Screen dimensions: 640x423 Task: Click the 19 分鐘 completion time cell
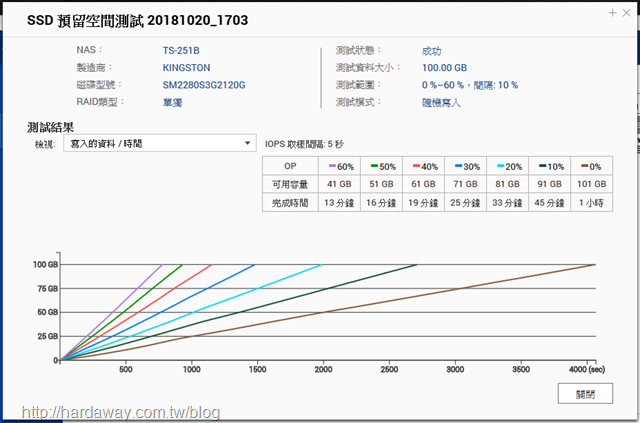coord(424,203)
